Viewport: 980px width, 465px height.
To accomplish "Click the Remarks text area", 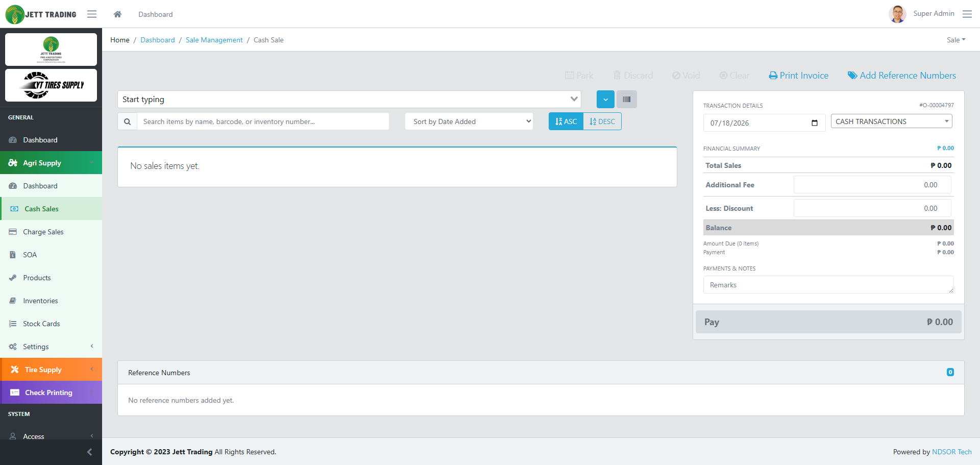I will (x=828, y=285).
